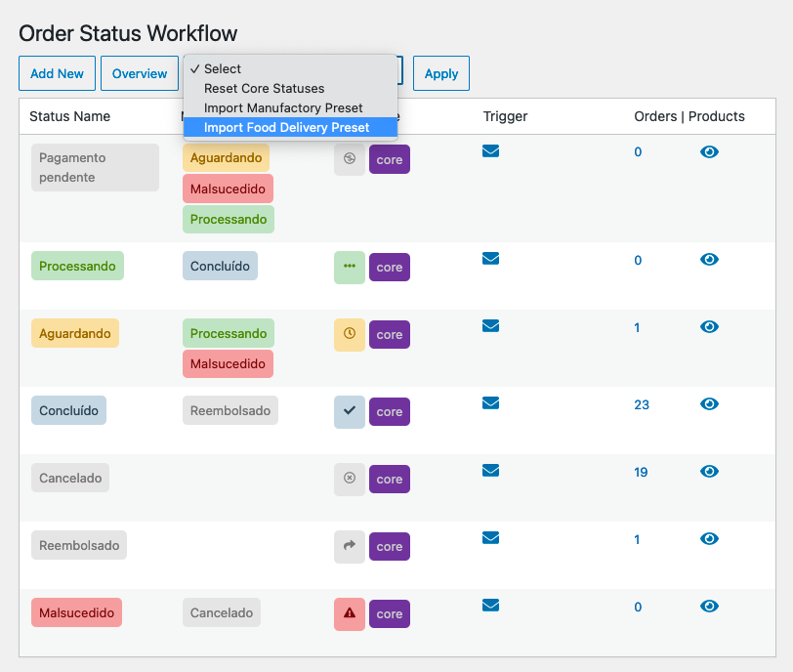Open the Overview page
Screen dimensions: 793x672
[x=140, y=73]
